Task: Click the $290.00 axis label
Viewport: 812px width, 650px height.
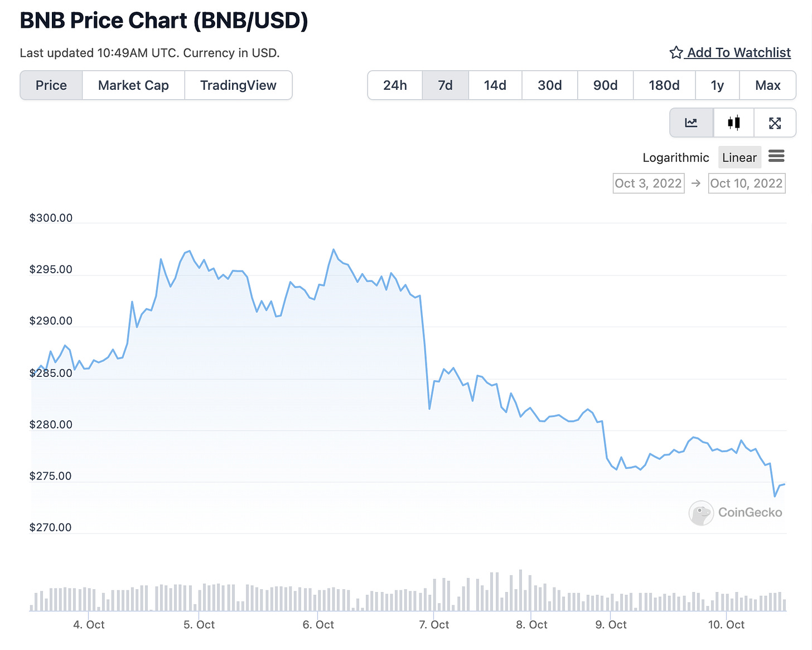Action: point(51,321)
